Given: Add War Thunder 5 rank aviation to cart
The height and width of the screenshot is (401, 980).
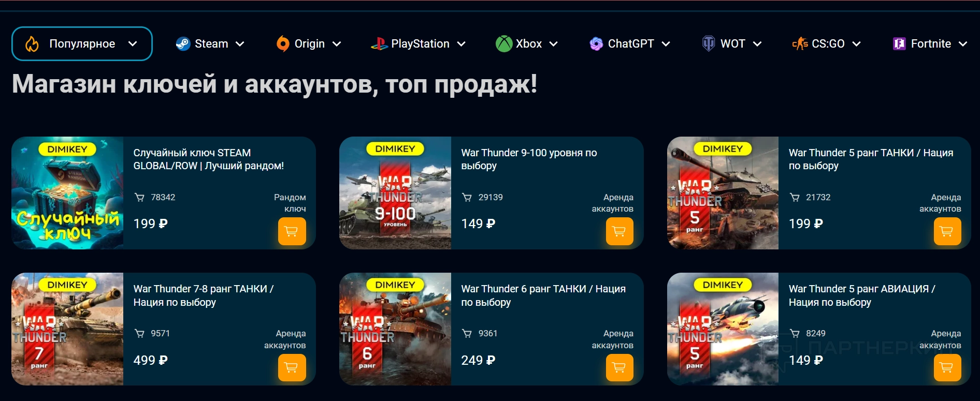Looking at the screenshot, I should pos(947,367).
